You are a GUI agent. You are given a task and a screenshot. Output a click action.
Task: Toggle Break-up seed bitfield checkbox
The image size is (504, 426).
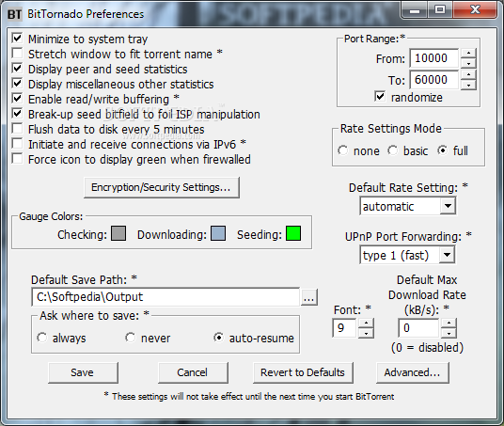[x=17, y=114]
